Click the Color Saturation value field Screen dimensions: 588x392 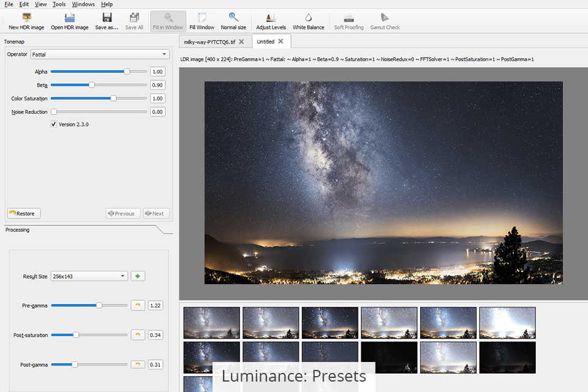[x=157, y=98]
